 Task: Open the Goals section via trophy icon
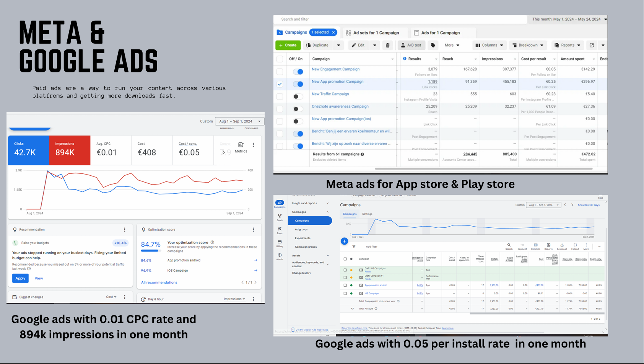pyautogui.click(x=280, y=215)
